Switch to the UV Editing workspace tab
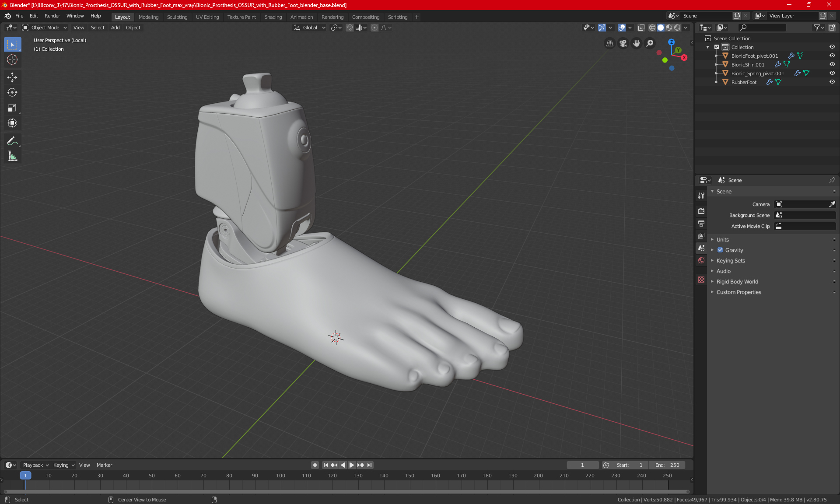This screenshot has width=840, height=504. pos(207,17)
